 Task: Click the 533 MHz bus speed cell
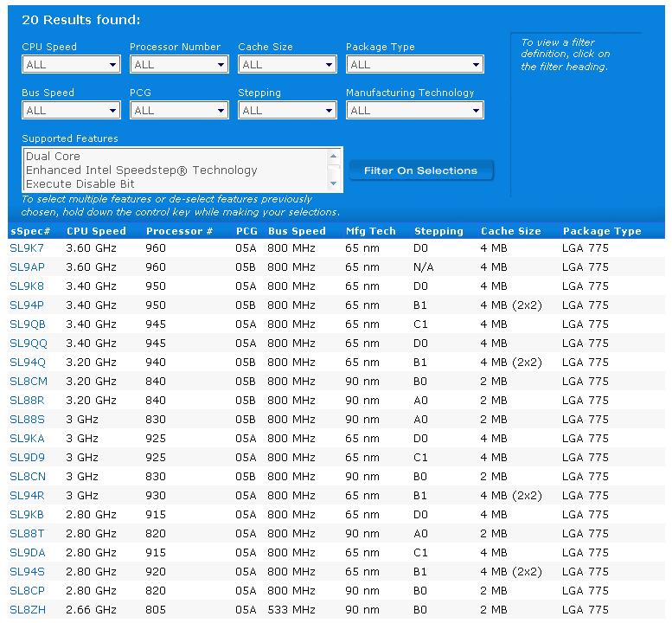291,610
